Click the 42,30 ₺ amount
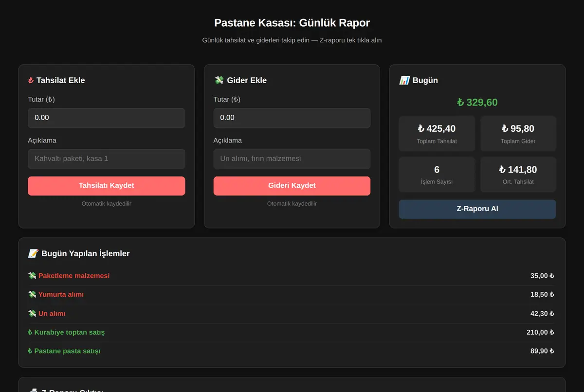 543,314
